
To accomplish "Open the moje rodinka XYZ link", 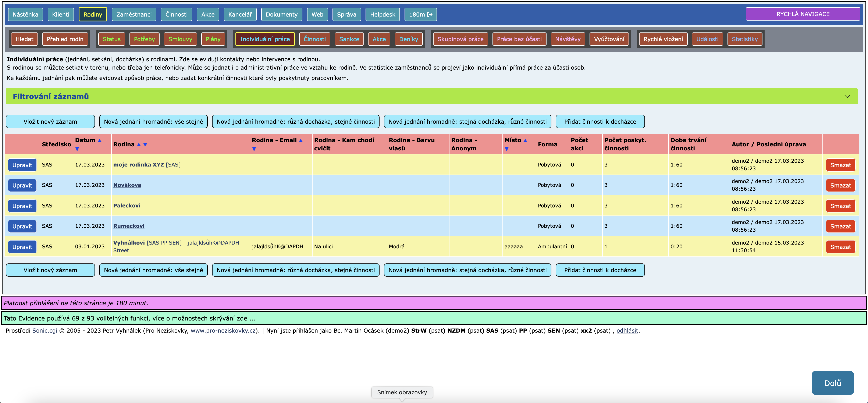I will (x=139, y=165).
